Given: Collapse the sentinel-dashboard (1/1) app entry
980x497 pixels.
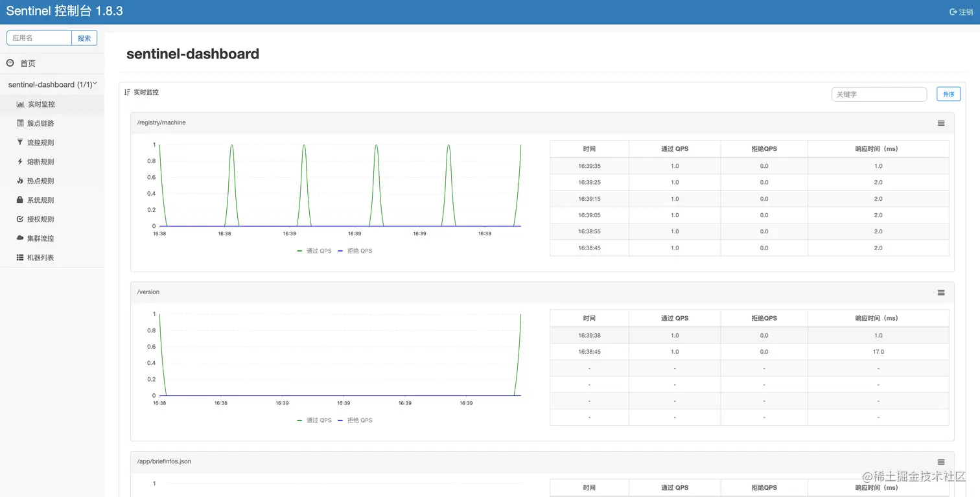Looking at the screenshot, I should coord(52,84).
